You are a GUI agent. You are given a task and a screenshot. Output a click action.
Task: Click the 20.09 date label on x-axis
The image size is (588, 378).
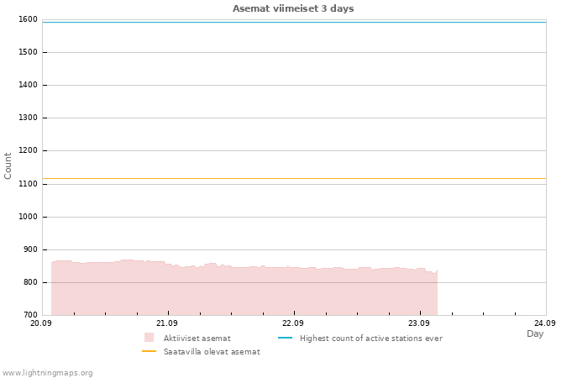pos(41,323)
